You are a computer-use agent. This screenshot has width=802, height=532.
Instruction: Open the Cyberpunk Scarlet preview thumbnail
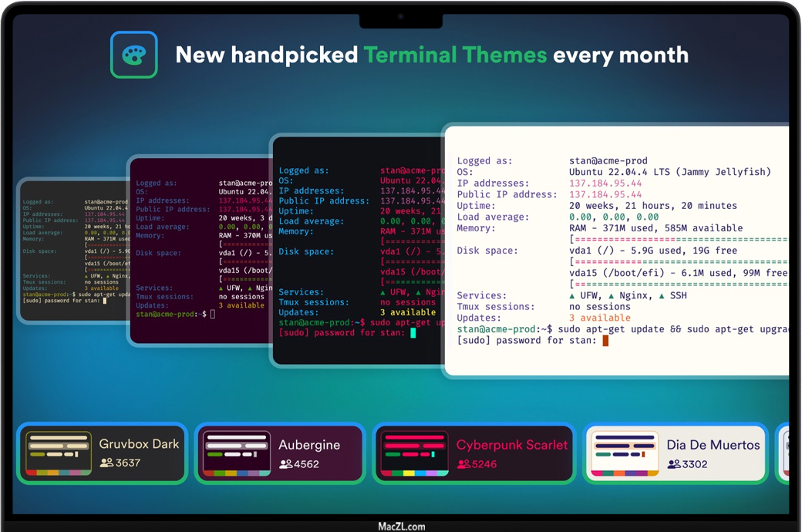(415, 453)
